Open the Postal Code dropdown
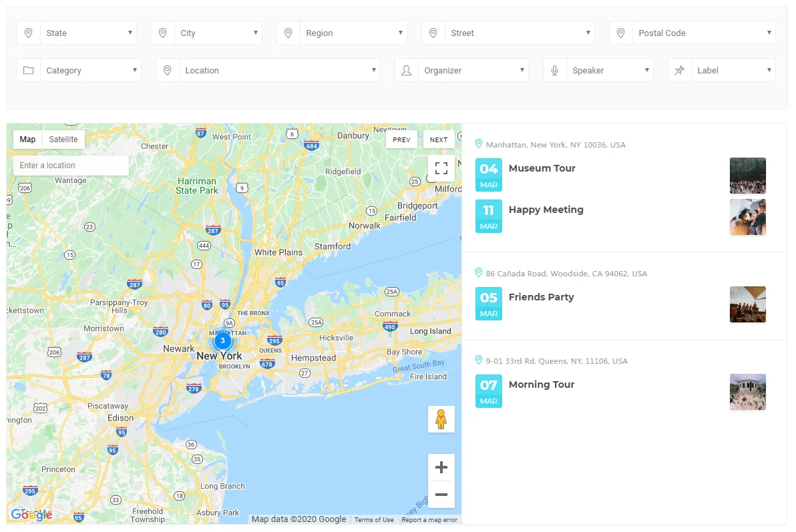796x532 pixels. coord(703,33)
